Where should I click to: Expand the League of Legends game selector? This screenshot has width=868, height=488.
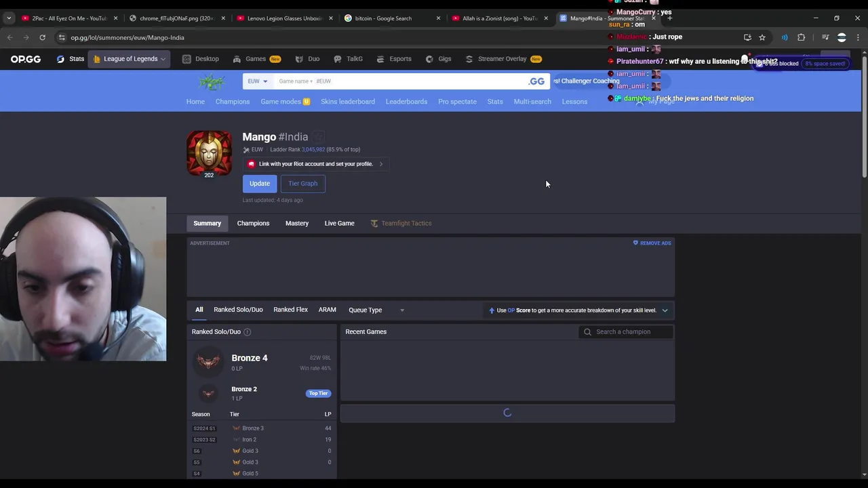click(130, 59)
